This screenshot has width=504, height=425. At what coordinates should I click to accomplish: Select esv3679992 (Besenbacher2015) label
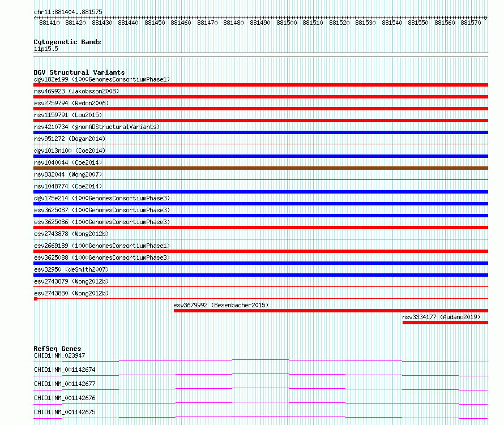click(x=221, y=305)
